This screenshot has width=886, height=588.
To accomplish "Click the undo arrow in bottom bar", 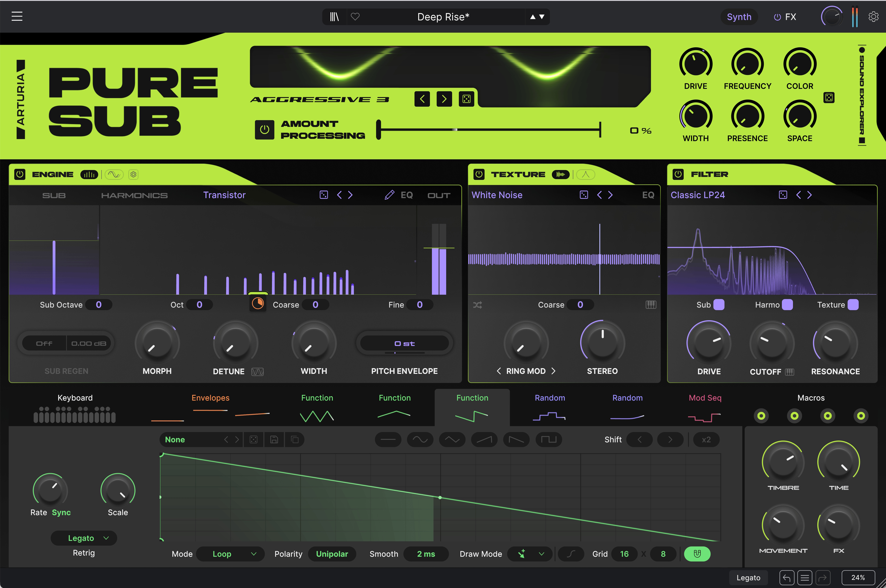I will [x=786, y=578].
